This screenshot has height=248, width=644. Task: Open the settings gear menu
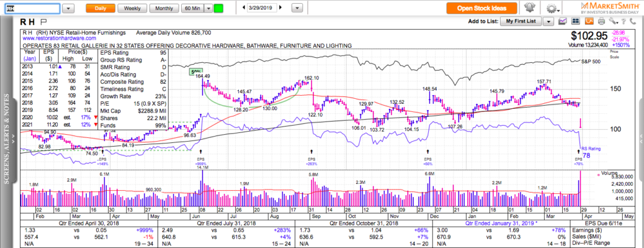pyautogui.click(x=553, y=8)
